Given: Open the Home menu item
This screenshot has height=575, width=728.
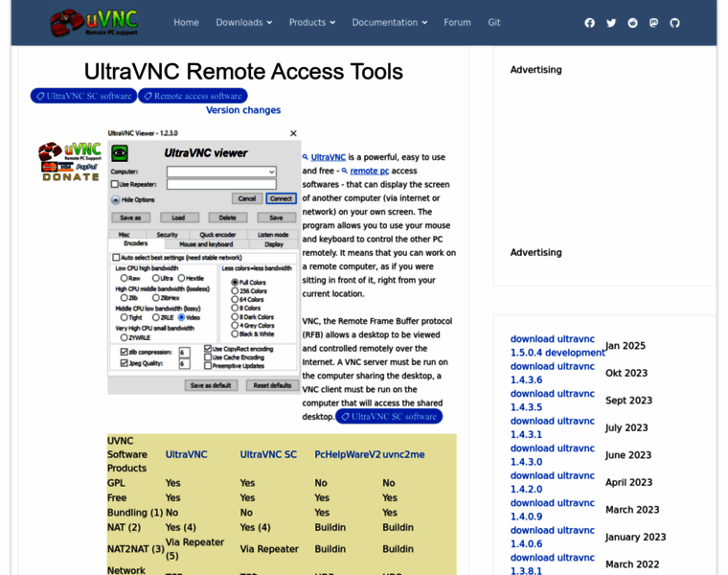Looking at the screenshot, I should pyautogui.click(x=186, y=23).
